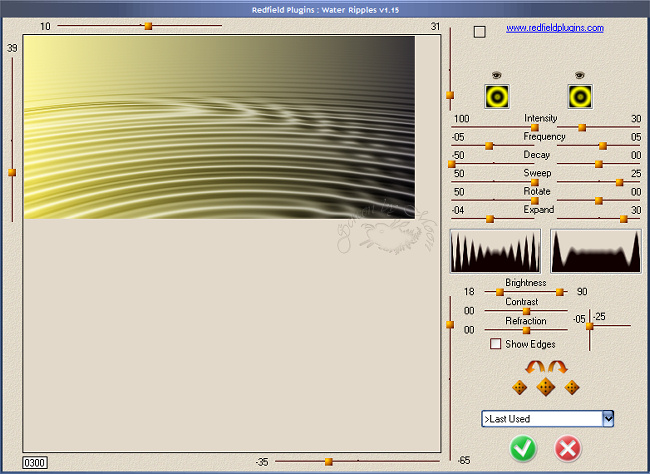
Task: Open www.redfieldplugins.com link
Action: (554, 28)
